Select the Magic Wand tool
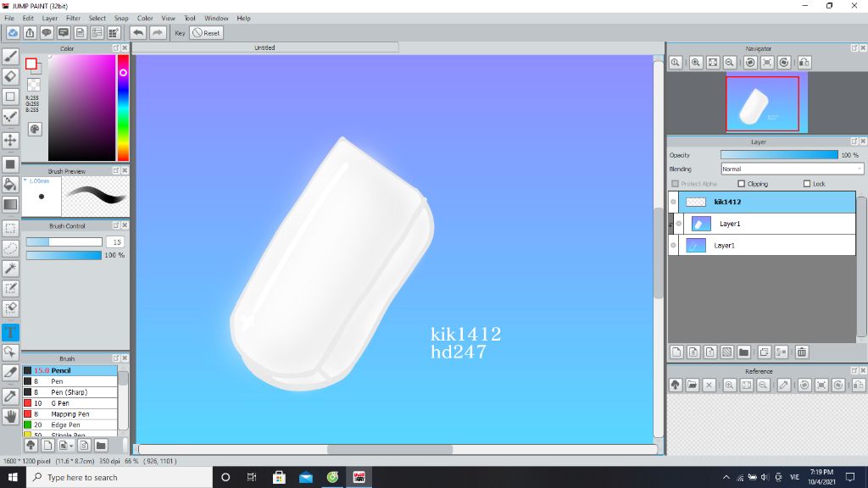This screenshot has height=488, width=868. point(10,269)
